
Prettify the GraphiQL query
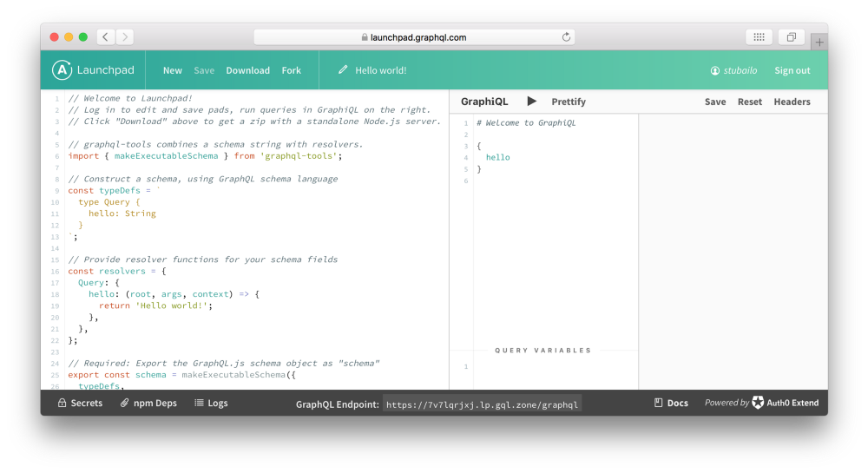pyautogui.click(x=568, y=102)
